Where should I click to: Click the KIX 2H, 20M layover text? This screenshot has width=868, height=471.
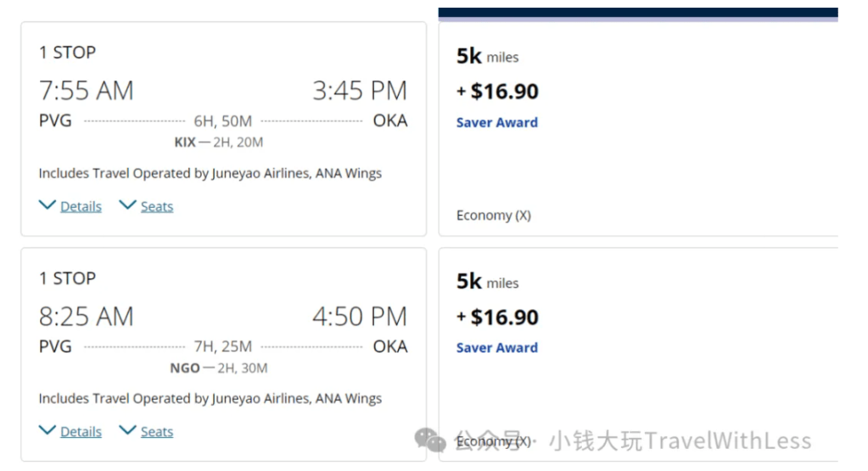click(x=219, y=143)
